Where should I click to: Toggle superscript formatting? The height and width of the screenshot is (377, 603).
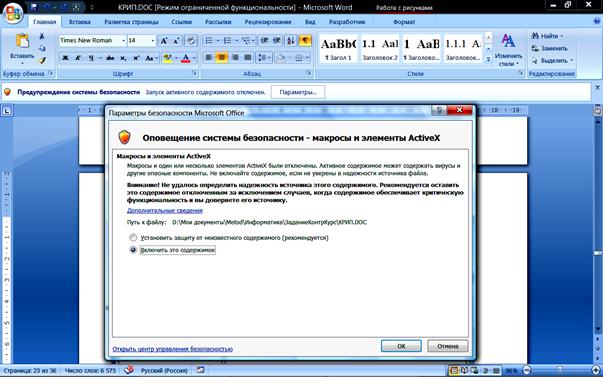[x=136, y=58]
